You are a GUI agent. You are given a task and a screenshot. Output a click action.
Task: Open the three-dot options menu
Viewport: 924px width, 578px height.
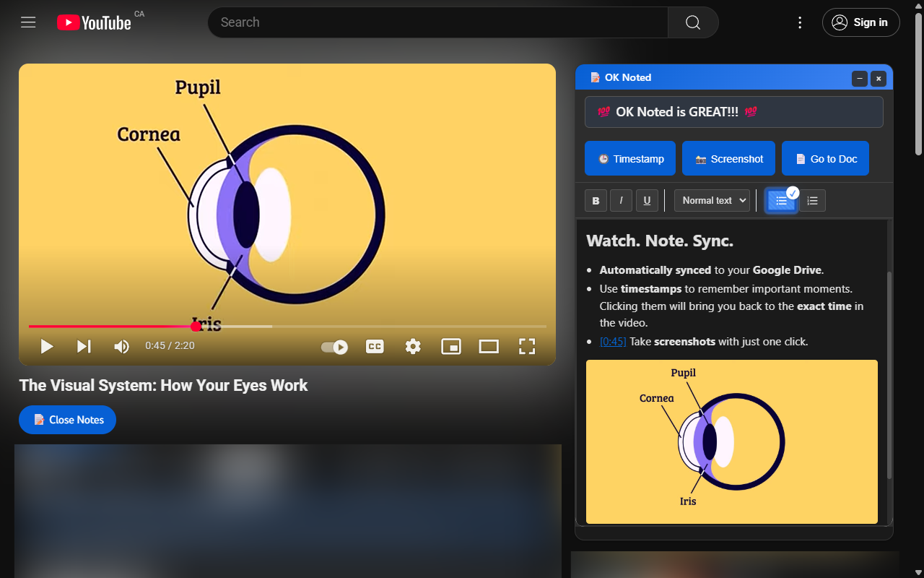click(799, 22)
